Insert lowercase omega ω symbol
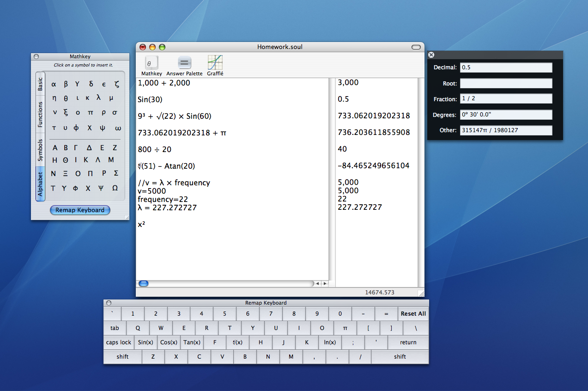Image resolution: width=588 pixels, height=391 pixels. [118, 128]
